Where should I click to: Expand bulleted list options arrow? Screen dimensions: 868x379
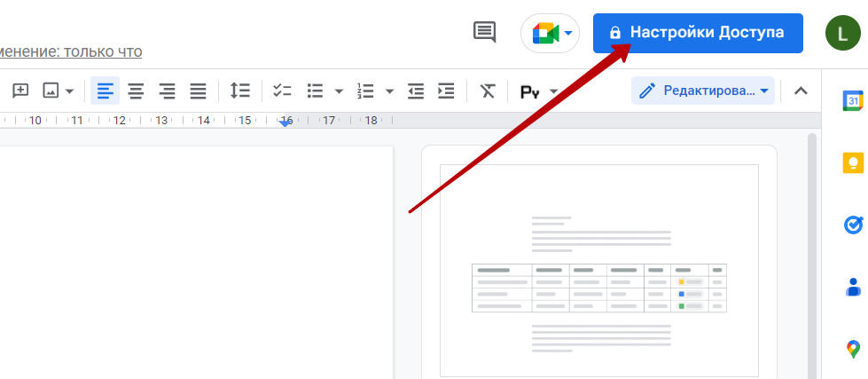[x=339, y=91]
